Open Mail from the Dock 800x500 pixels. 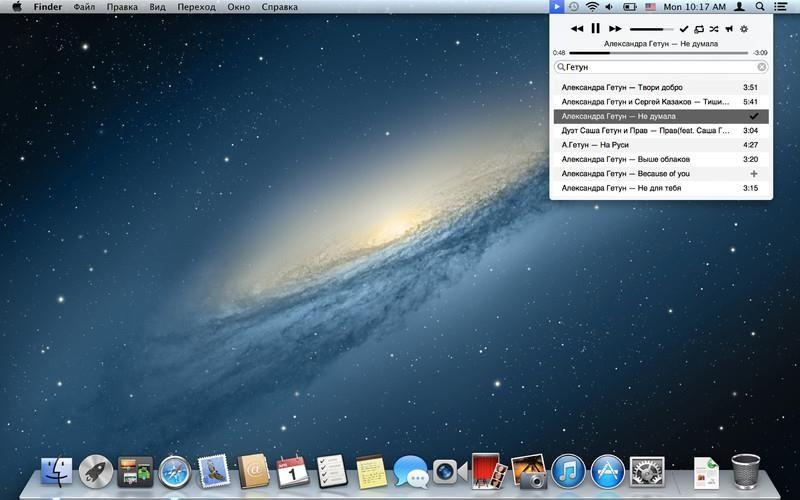click(214, 471)
